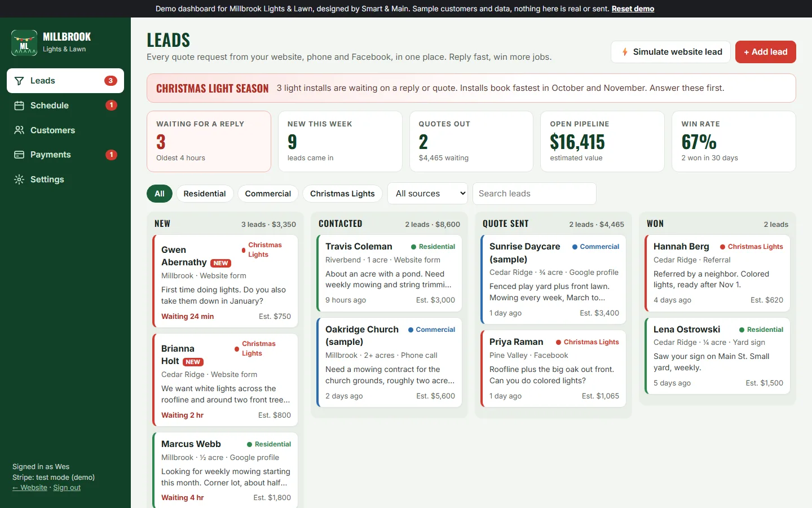Click the Payments notification badge

(x=112, y=155)
